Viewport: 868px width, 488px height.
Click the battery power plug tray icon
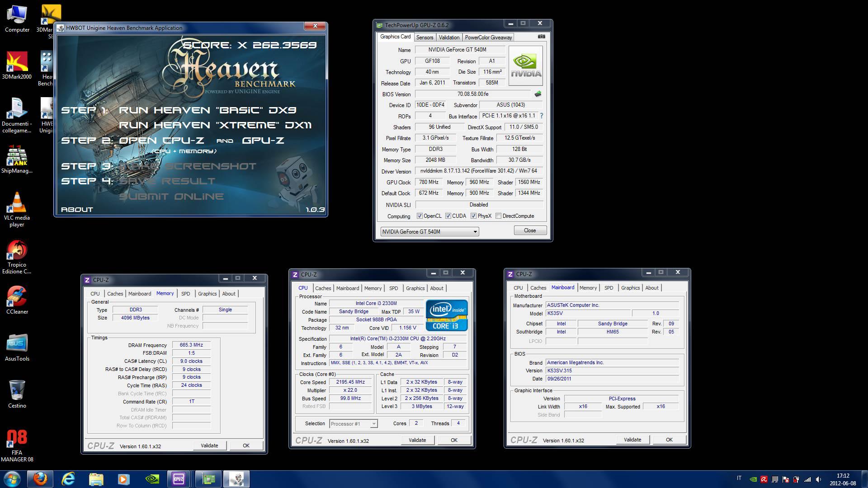(x=797, y=479)
